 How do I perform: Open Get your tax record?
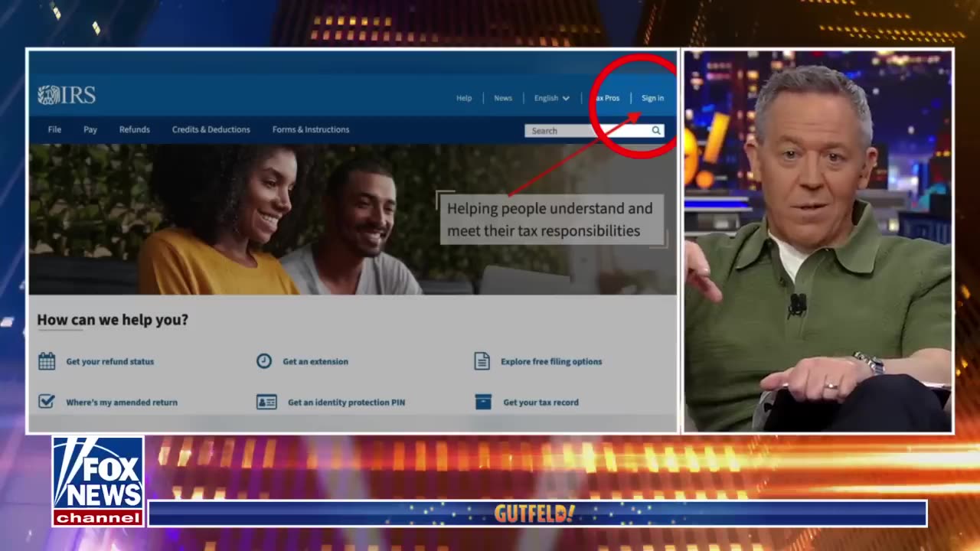[x=541, y=402]
